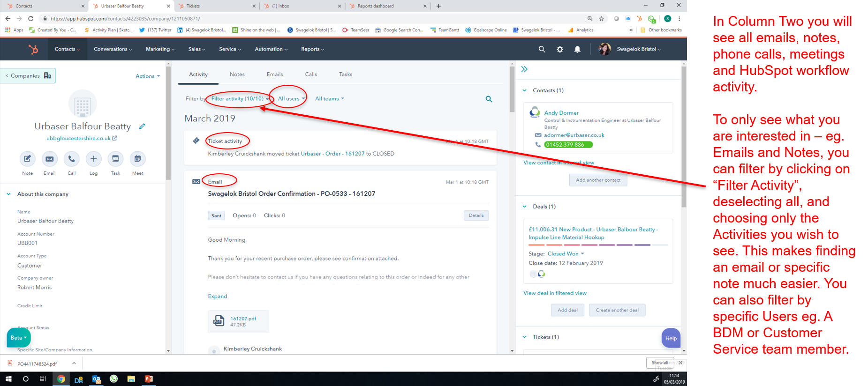The height and width of the screenshot is (386, 868).
Task: Change deal stage Closed Won dropdown
Action: point(566,254)
